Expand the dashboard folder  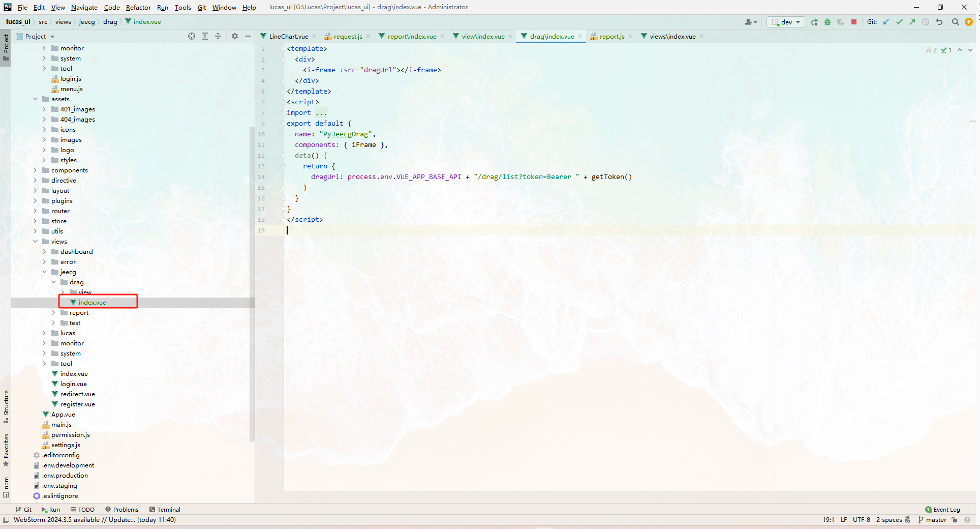click(44, 252)
